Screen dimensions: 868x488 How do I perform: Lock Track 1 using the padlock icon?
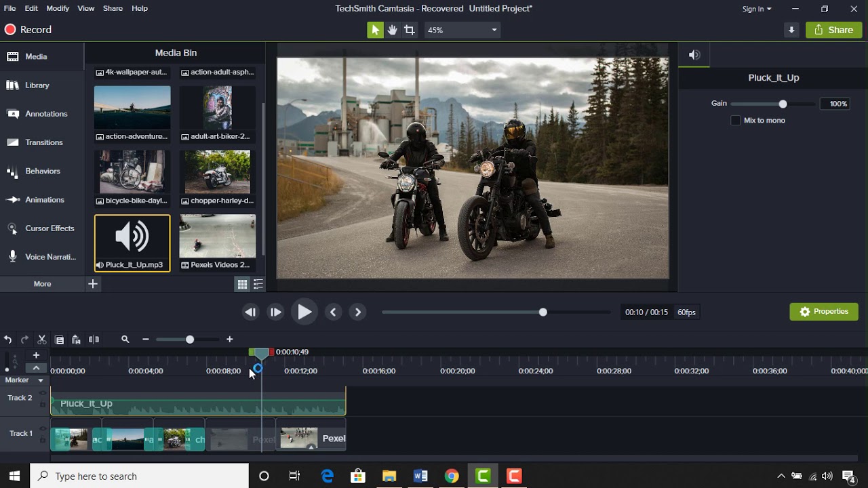43,439
